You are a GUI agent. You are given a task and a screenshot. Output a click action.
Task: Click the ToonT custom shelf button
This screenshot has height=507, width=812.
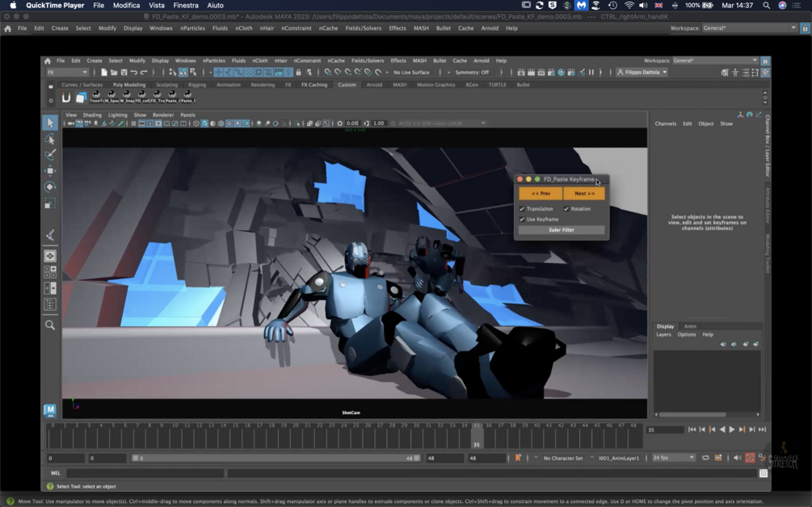click(x=96, y=97)
